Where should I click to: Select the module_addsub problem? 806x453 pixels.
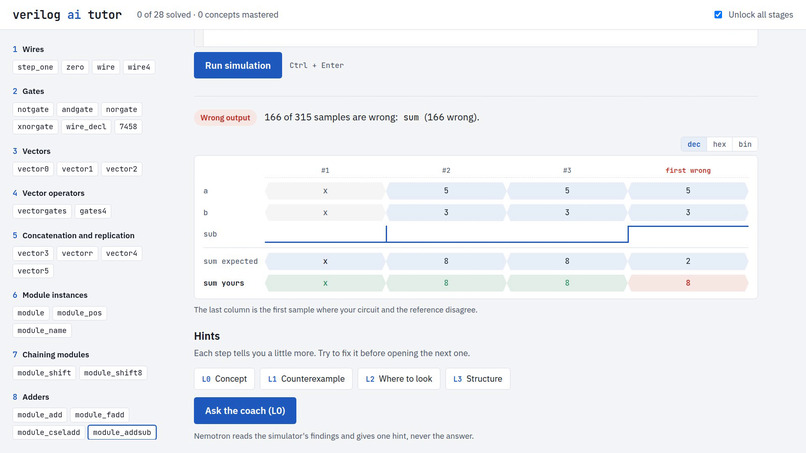click(x=122, y=432)
